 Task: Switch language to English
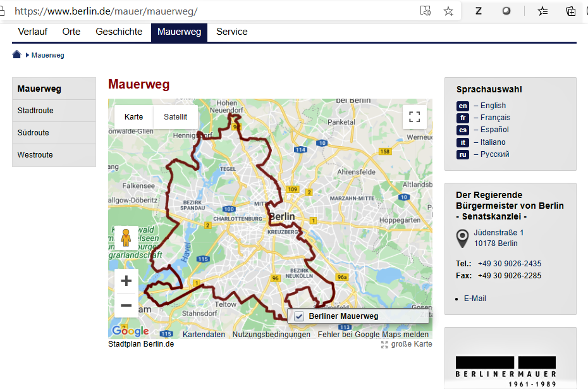click(x=493, y=106)
